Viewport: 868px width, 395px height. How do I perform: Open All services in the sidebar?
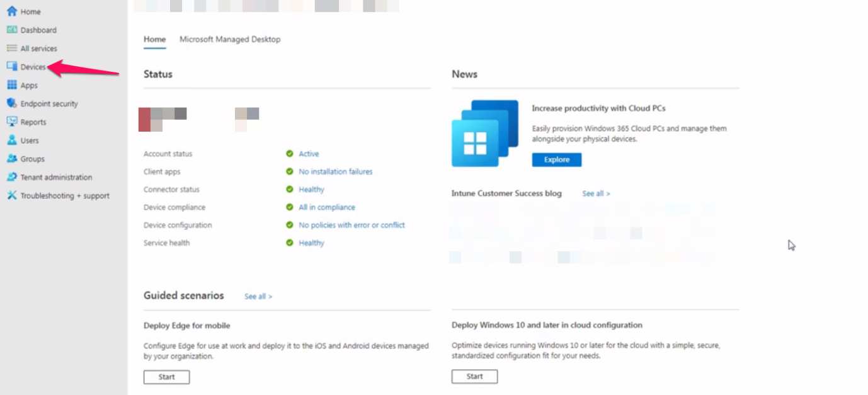pos(39,49)
